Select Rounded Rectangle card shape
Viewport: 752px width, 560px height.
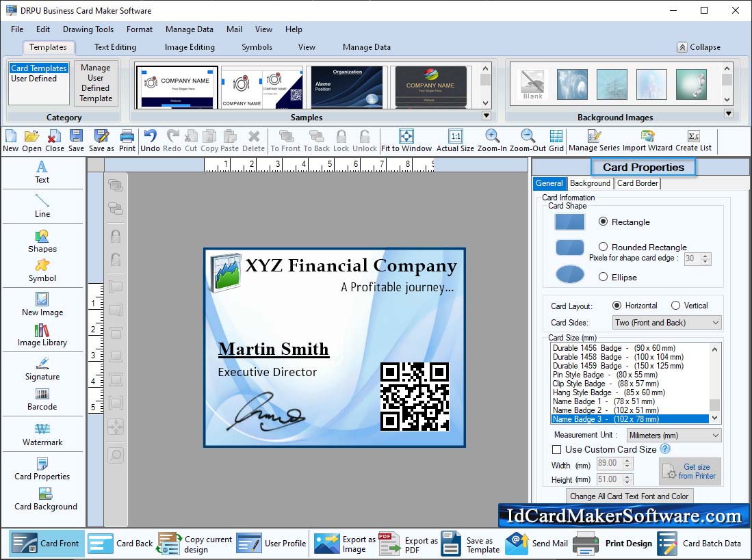(603, 247)
